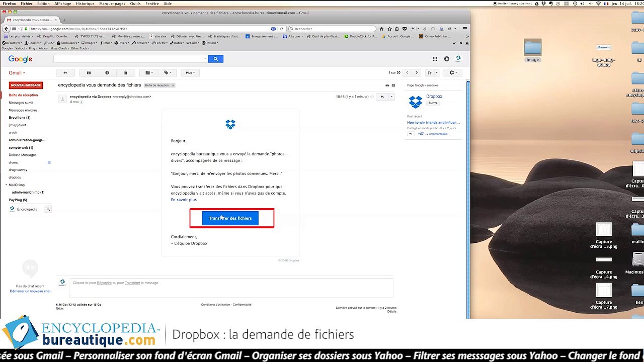Open the Outils menu in menu bar
644x362 pixels.
pos(135,4)
